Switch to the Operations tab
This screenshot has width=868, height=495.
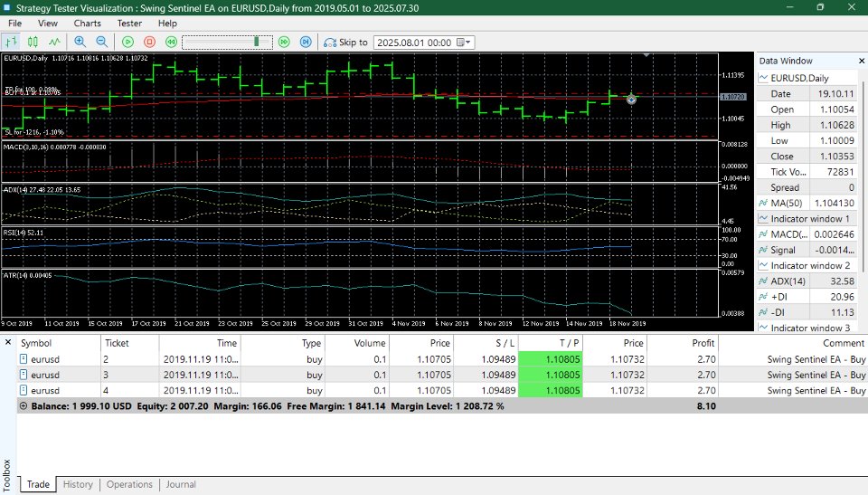click(129, 484)
